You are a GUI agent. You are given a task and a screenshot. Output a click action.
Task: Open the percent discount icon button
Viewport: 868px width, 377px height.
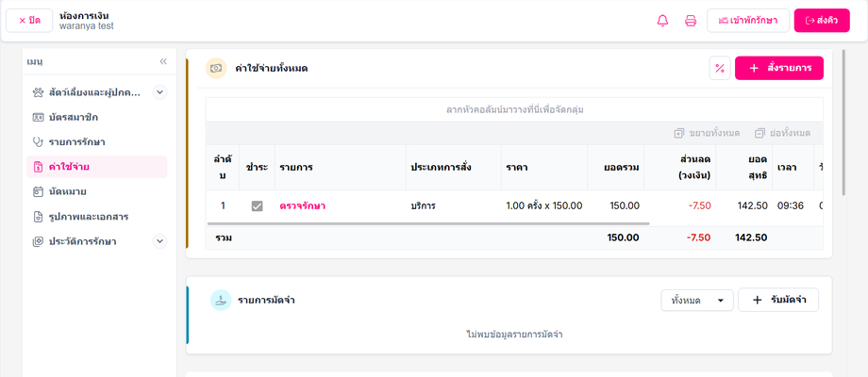tap(720, 68)
